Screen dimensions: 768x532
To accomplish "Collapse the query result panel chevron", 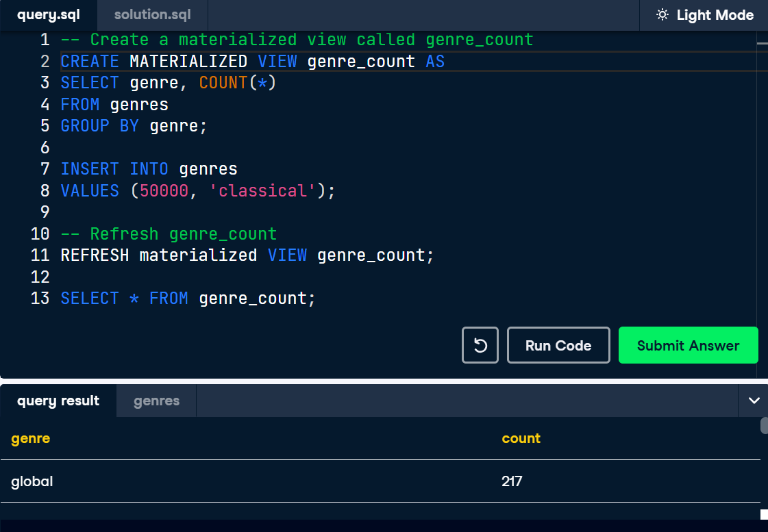I will [x=754, y=401].
